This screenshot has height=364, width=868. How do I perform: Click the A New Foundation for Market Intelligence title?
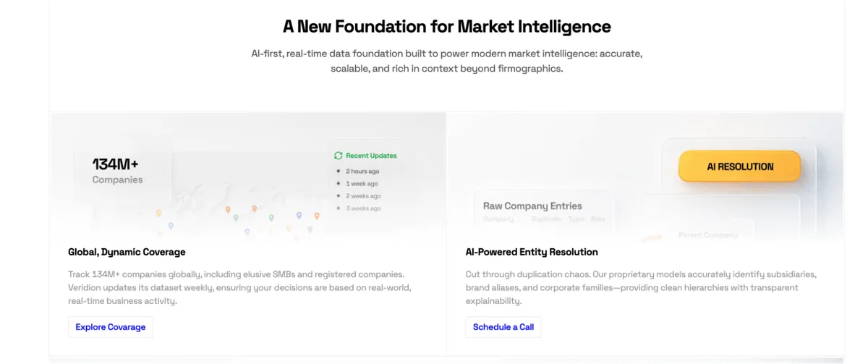447,27
